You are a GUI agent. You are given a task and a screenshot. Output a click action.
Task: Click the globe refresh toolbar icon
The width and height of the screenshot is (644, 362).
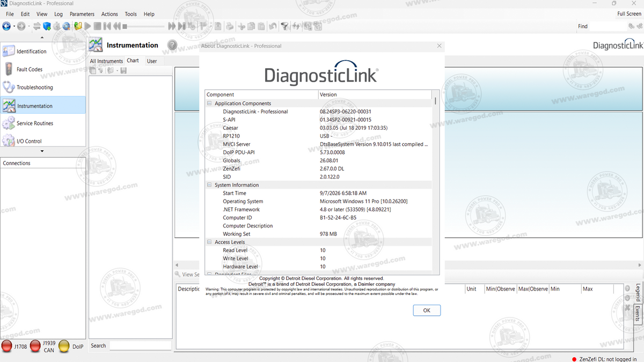pyautogui.click(x=66, y=26)
